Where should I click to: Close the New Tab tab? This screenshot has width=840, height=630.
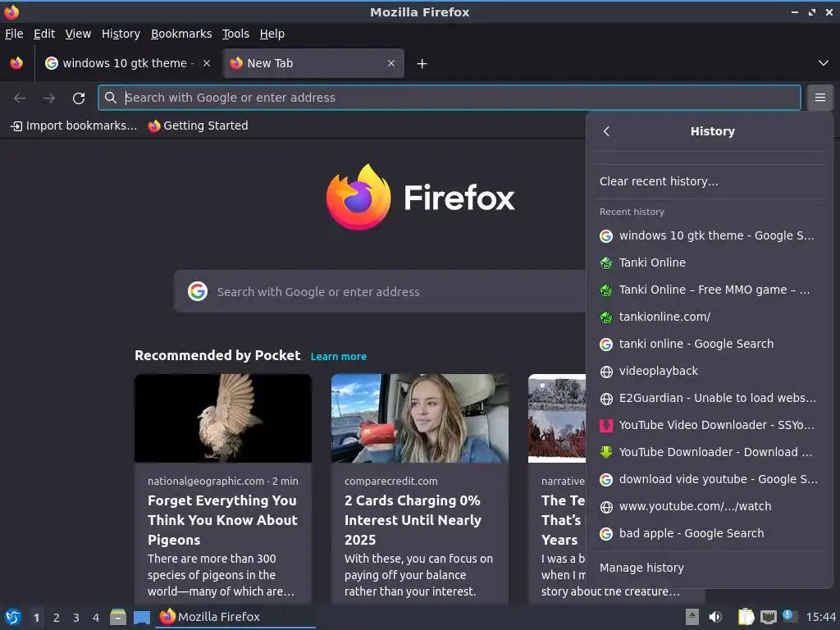pyautogui.click(x=391, y=63)
